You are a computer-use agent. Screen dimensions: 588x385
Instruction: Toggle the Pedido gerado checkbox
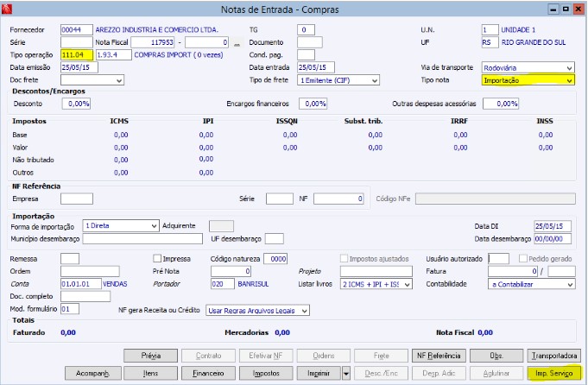tap(523, 258)
